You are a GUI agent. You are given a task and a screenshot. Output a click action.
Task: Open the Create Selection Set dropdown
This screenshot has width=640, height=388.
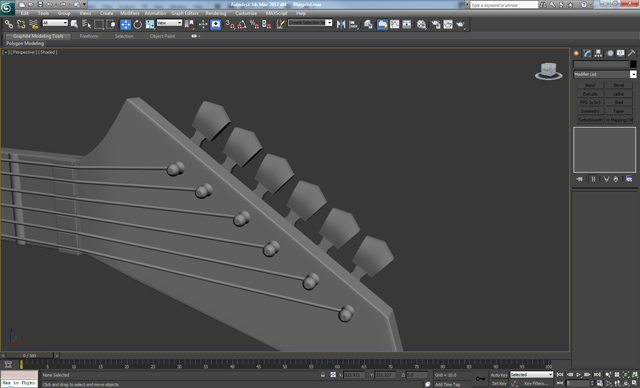[x=310, y=23]
